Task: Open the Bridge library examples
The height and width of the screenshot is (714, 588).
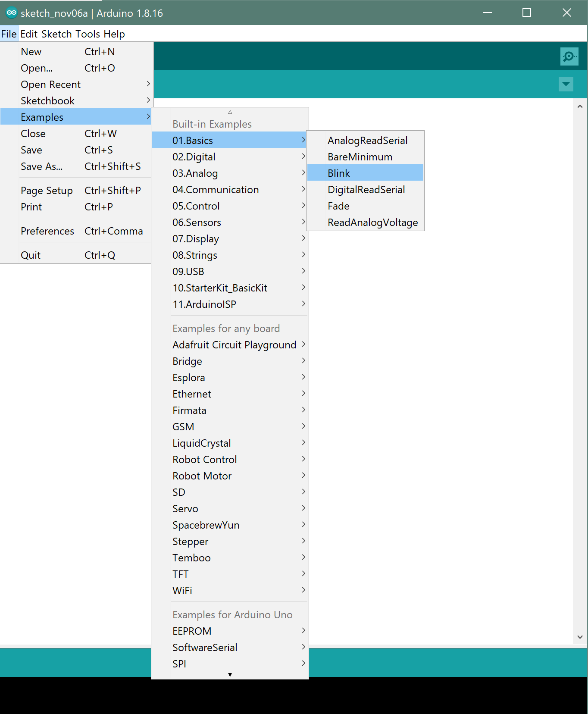Action: [230, 361]
